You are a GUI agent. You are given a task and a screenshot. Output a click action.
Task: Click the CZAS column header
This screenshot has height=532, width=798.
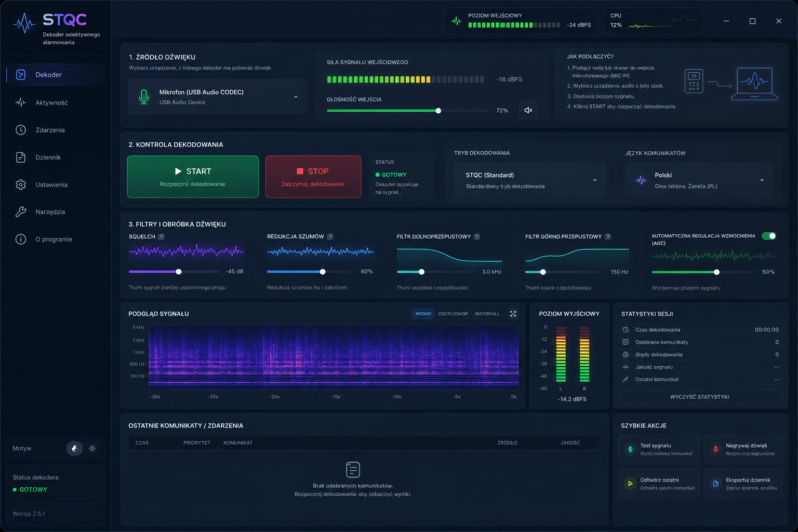pos(142,443)
